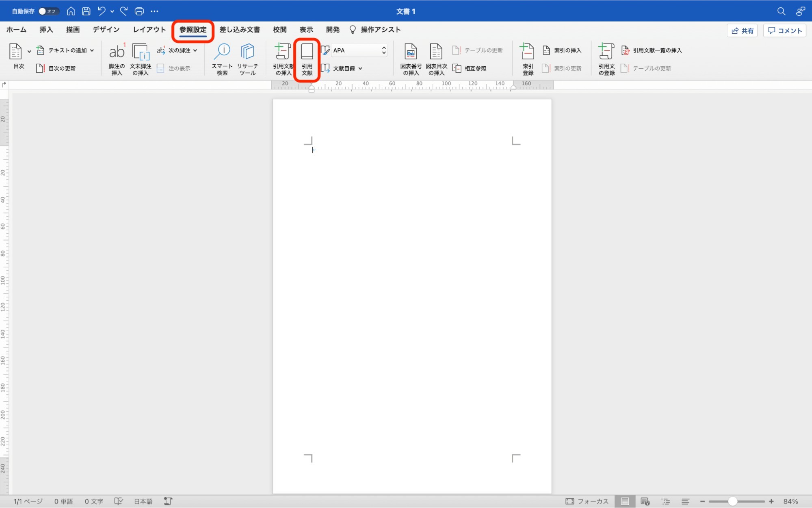Mark an index entry (索引登録)
Image resolution: width=812 pixels, height=508 pixels.
click(x=528, y=59)
